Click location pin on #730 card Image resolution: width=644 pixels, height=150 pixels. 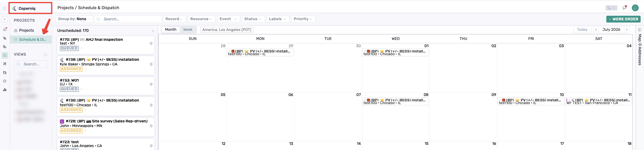pos(151,105)
